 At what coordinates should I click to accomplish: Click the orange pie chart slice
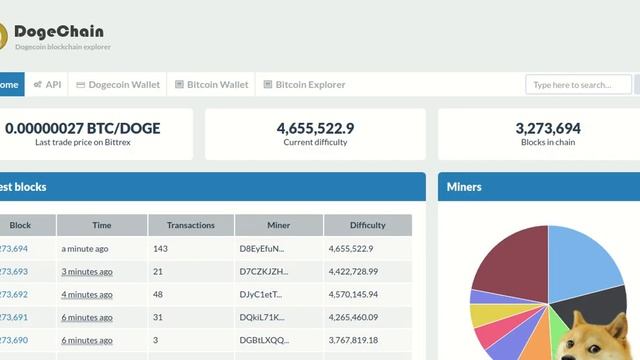click(540, 343)
